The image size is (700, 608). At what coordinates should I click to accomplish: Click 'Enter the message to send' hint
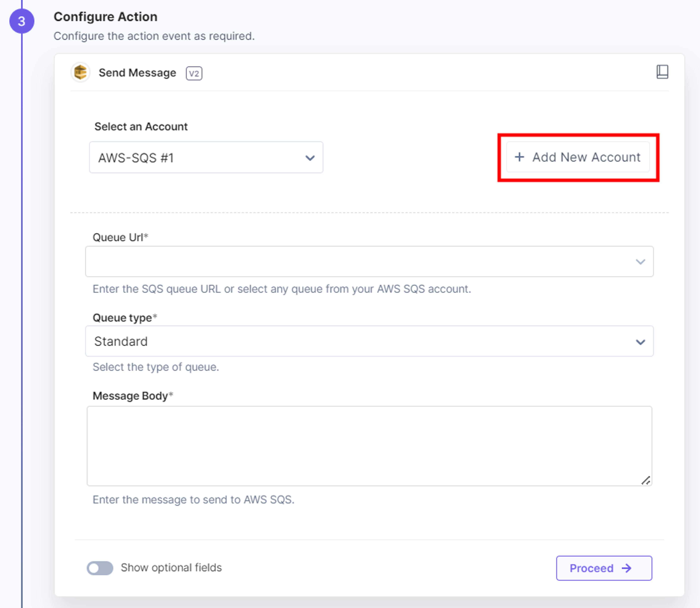point(193,499)
